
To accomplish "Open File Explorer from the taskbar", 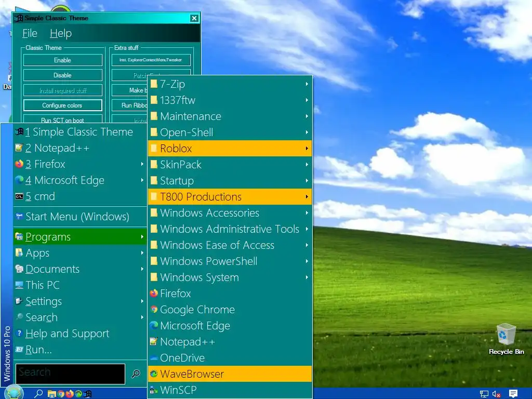I will [52, 394].
